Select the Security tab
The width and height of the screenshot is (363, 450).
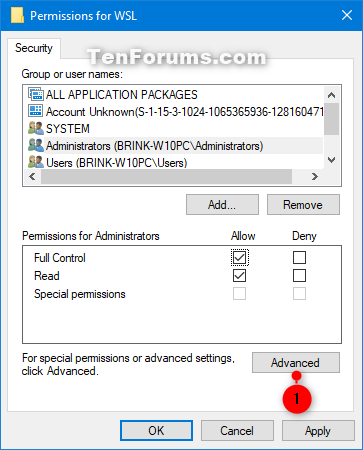[x=34, y=48]
